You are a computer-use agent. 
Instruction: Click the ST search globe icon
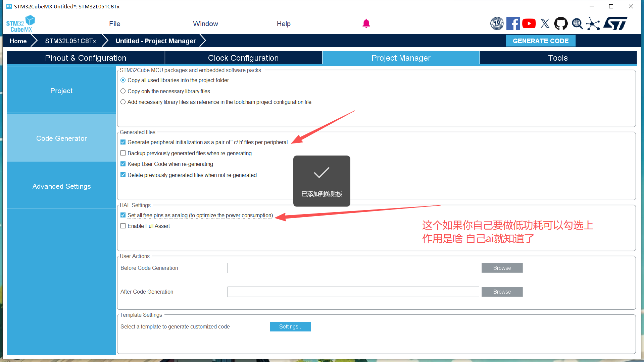click(x=577, y=23)
